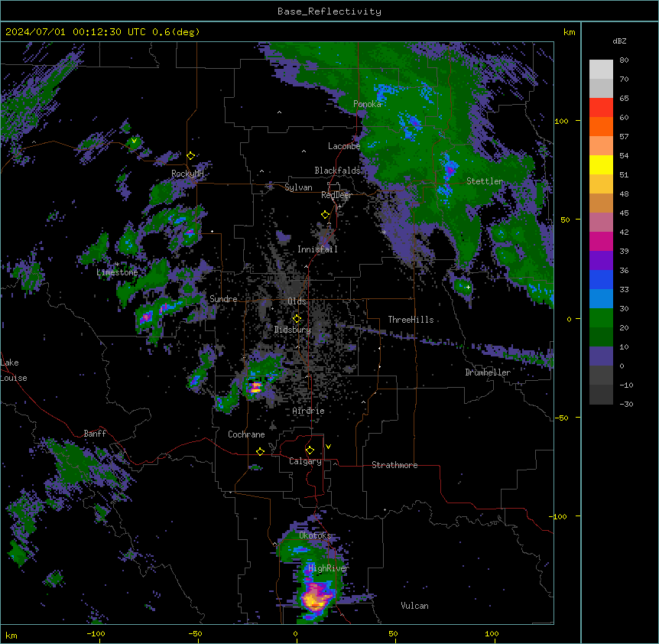Click the Blackfalds label
Viewport: 659px width, 644px height.
pos(337,171)
